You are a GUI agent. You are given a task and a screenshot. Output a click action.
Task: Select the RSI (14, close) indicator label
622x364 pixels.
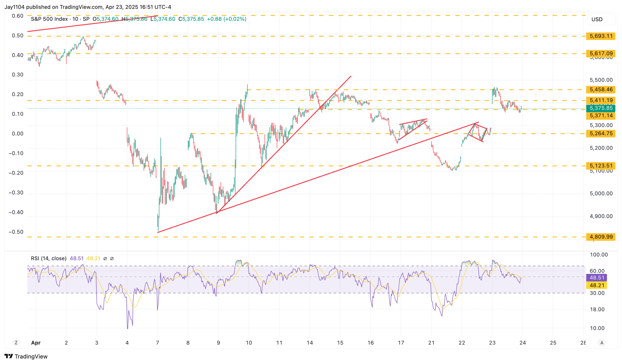[49, 258]
